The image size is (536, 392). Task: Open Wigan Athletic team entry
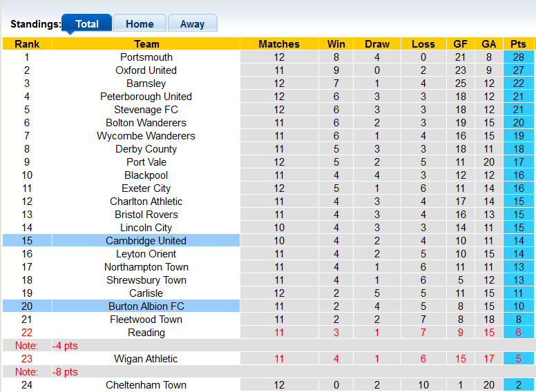pyautogui.click(x=146, y=359)
